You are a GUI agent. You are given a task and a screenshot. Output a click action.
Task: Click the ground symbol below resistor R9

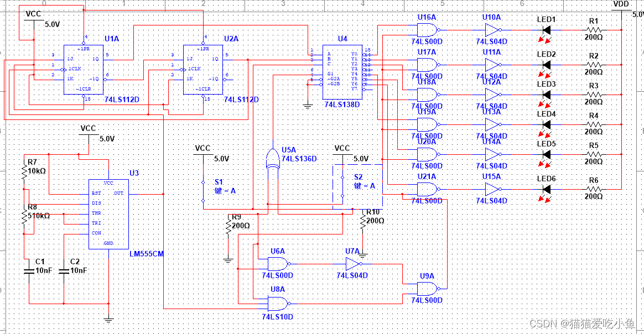click(228, 260)
